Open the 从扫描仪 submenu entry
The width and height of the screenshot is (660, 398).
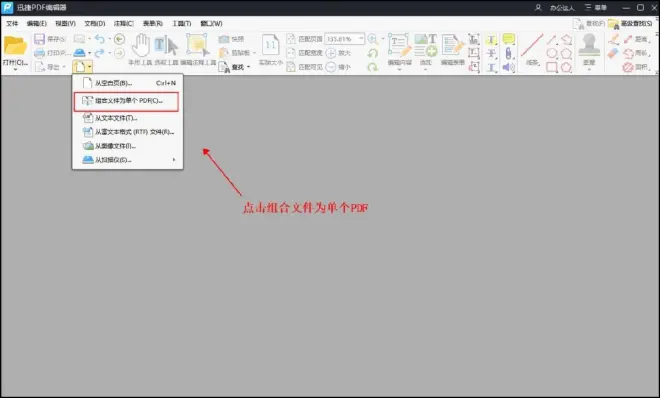128,160
